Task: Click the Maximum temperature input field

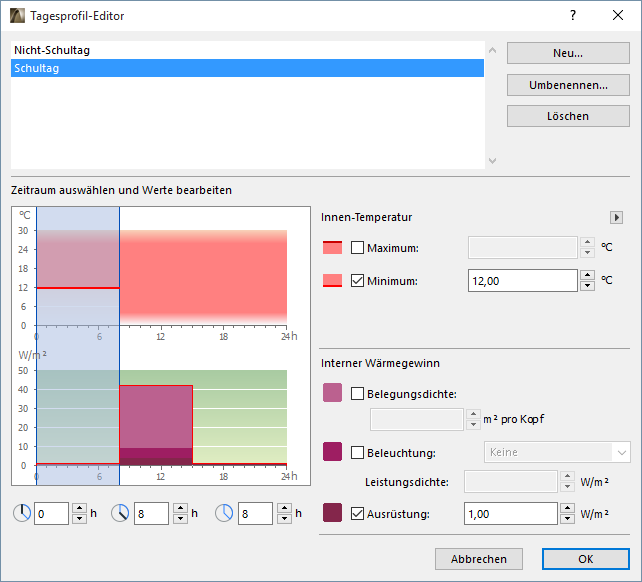Action: pos(522,247)
